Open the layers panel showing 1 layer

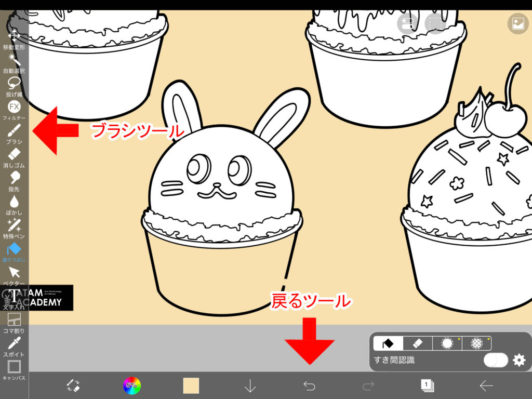tap(427, 385)
